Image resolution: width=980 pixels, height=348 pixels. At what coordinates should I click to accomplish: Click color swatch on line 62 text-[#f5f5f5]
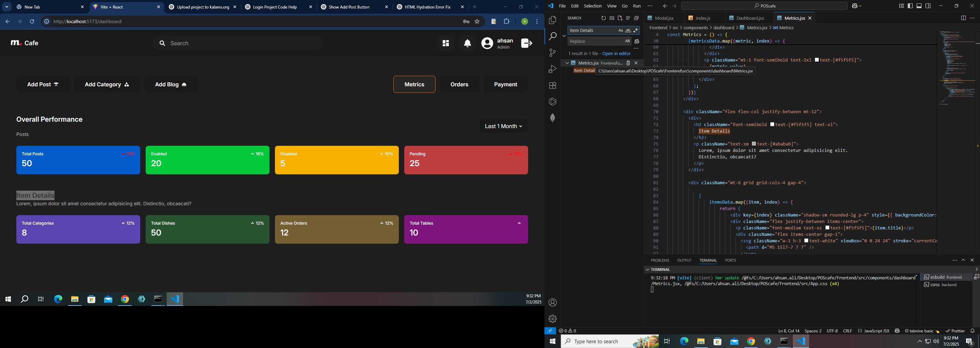[817, 60]
